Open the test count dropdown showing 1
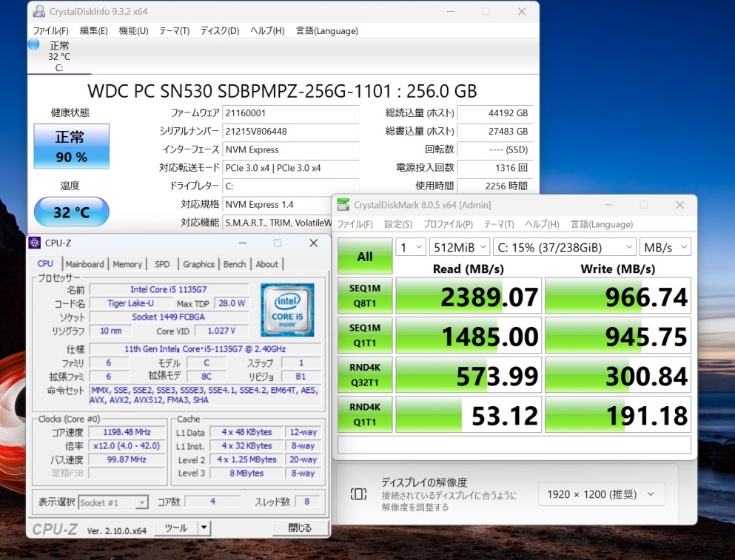735x560 pixels. pos(411,247)
